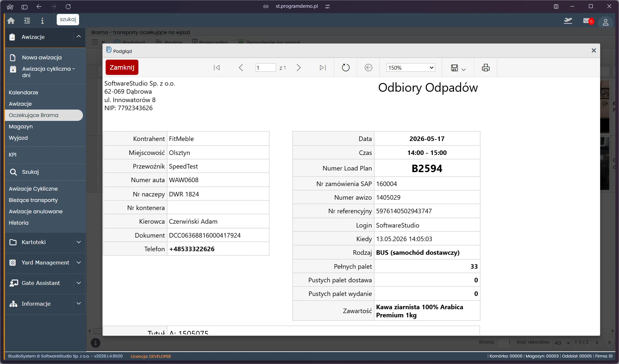Select Awizacje submenu item

(20, 104)
